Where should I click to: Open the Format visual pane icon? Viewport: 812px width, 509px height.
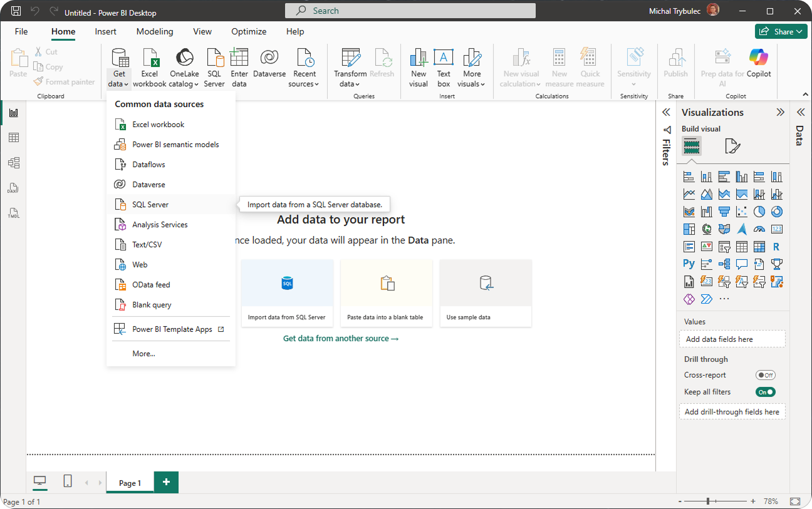point(732,147)
